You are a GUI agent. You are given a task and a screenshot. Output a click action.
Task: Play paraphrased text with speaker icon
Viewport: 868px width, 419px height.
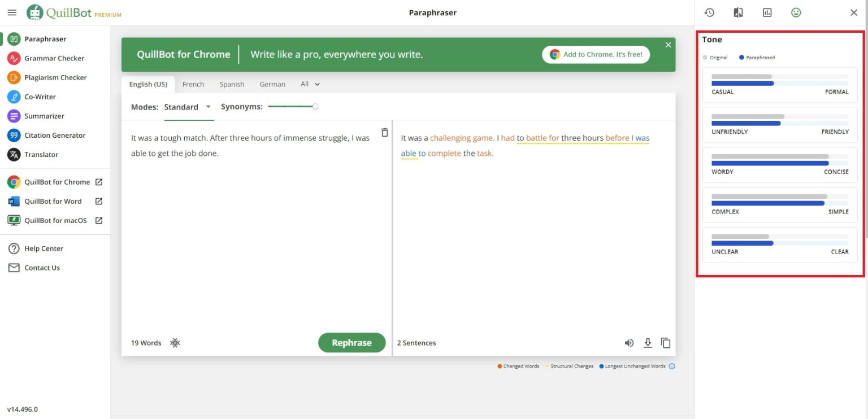coord(629,343)
